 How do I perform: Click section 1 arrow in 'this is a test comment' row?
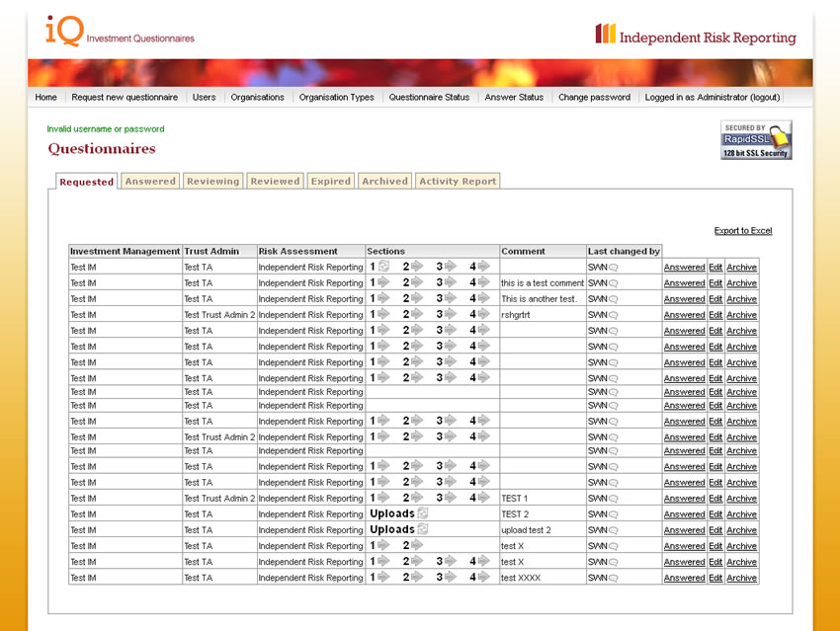tap(383, 282)
